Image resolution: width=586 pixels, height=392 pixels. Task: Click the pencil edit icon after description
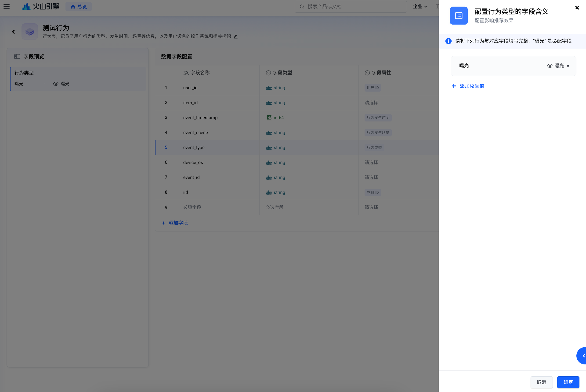tap(235, 36)
